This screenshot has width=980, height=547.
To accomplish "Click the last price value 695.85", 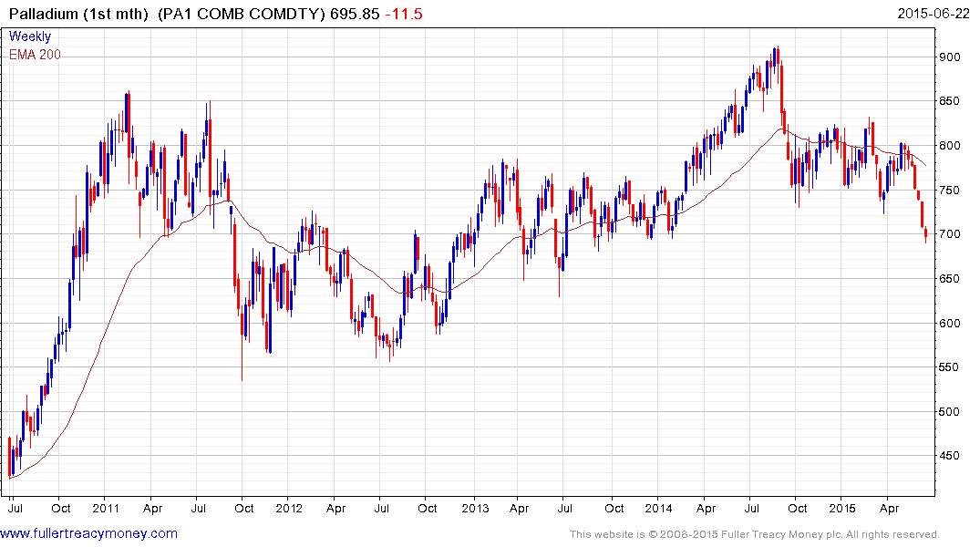I will (355, 14).
